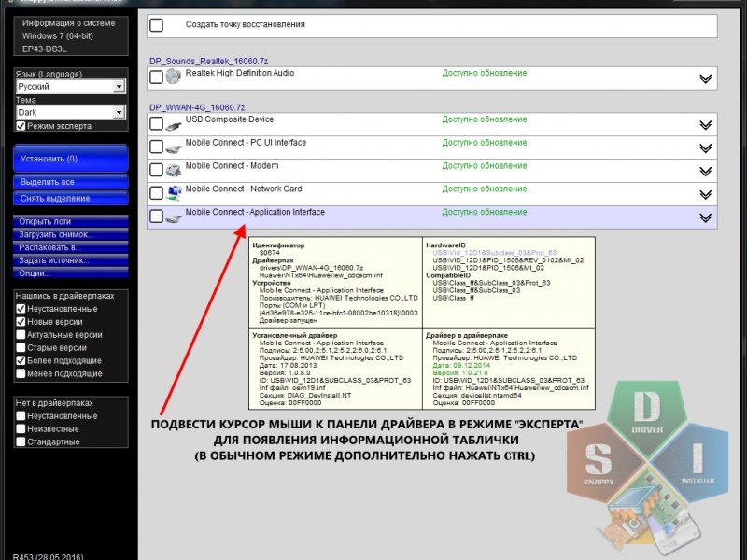Open logs with Открыть логи

(71, 221)
